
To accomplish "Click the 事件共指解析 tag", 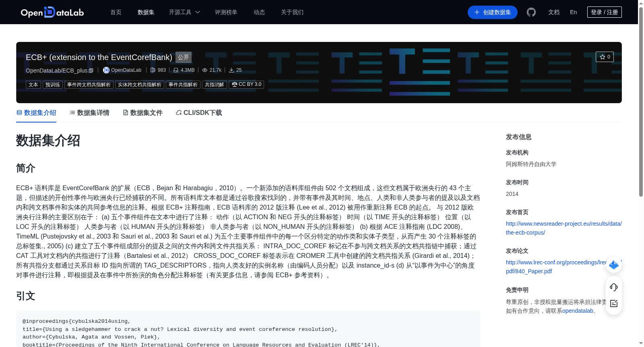I will click(x=183, y=85).
